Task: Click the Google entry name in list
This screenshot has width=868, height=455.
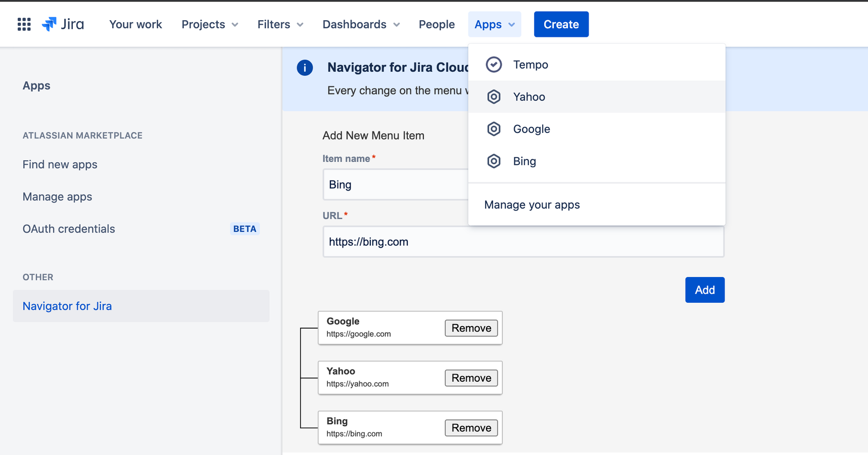Action: click(343, 321)
